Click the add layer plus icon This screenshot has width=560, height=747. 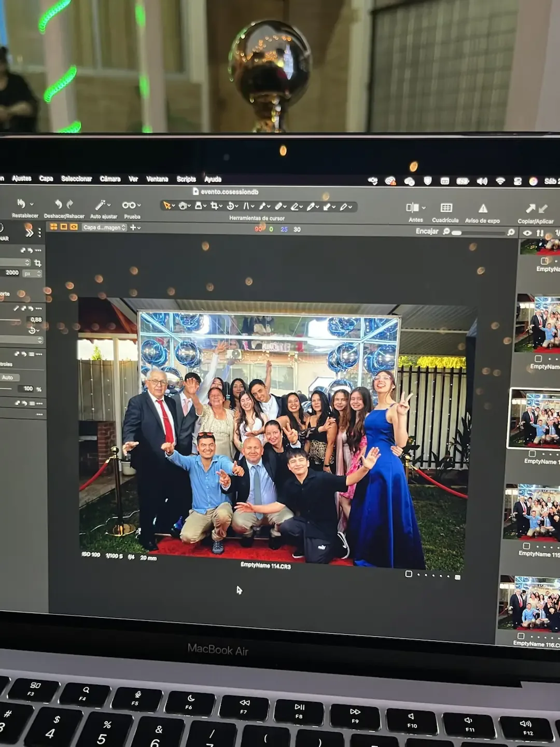point(133,227)
